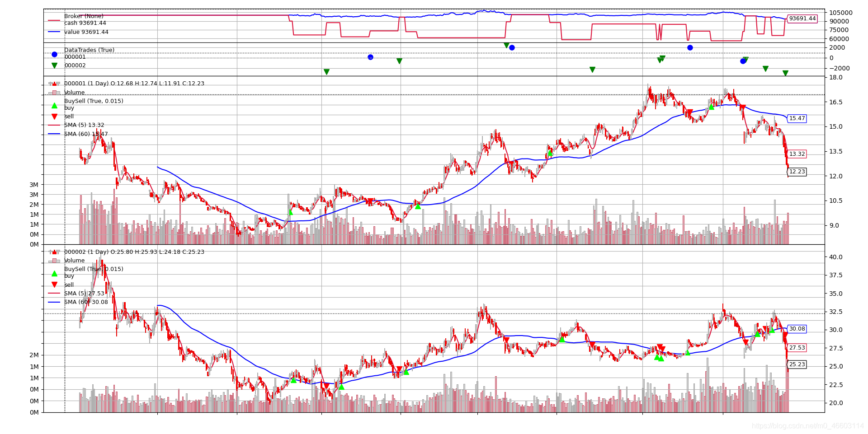
Task: Click the blue circle legend marker for 000001 trades
Action: [54, 54]
